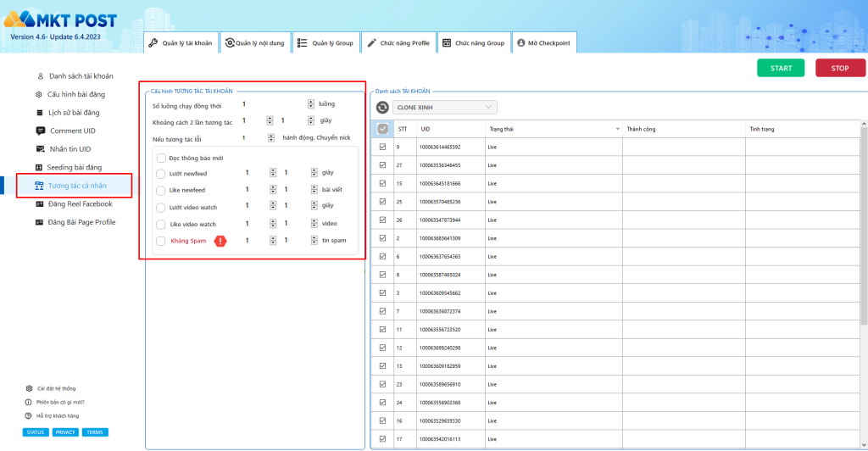868x451 pixels.
Task: Open Cài đặt hệ thống gear icon
Action: tap(29, 388)
